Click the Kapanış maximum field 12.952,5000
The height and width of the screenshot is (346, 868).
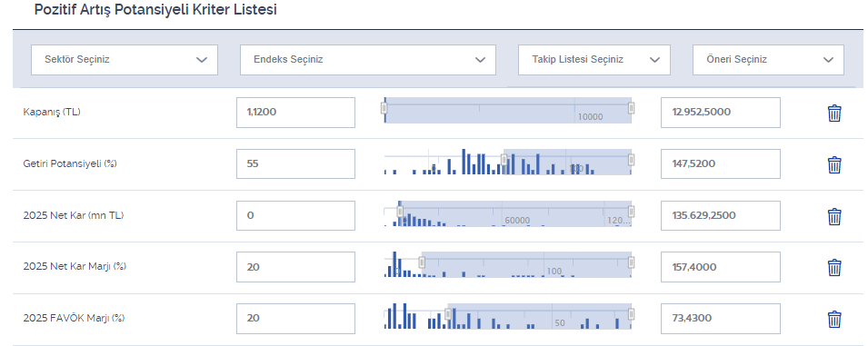click(721, 113)
